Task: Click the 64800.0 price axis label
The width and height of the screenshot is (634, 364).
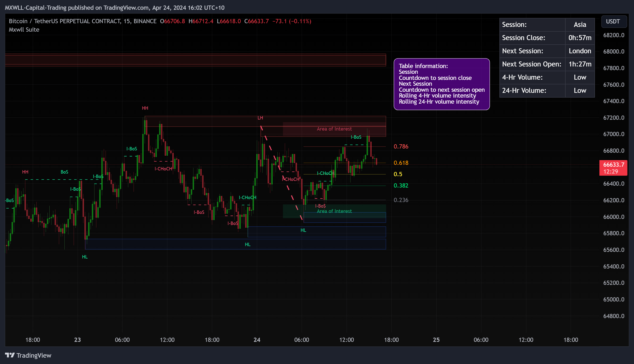Action: click(614, 316)
